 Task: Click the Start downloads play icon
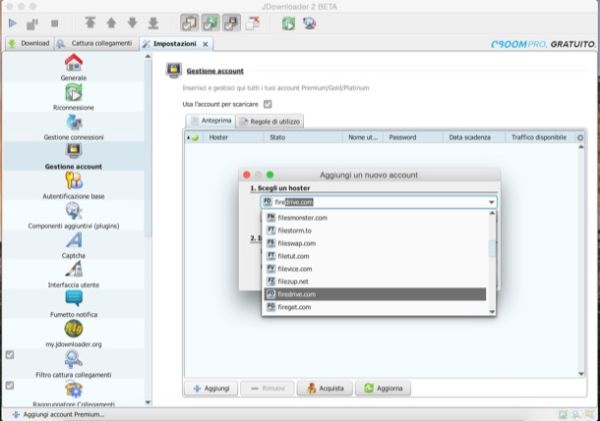[x=13, y=22]
